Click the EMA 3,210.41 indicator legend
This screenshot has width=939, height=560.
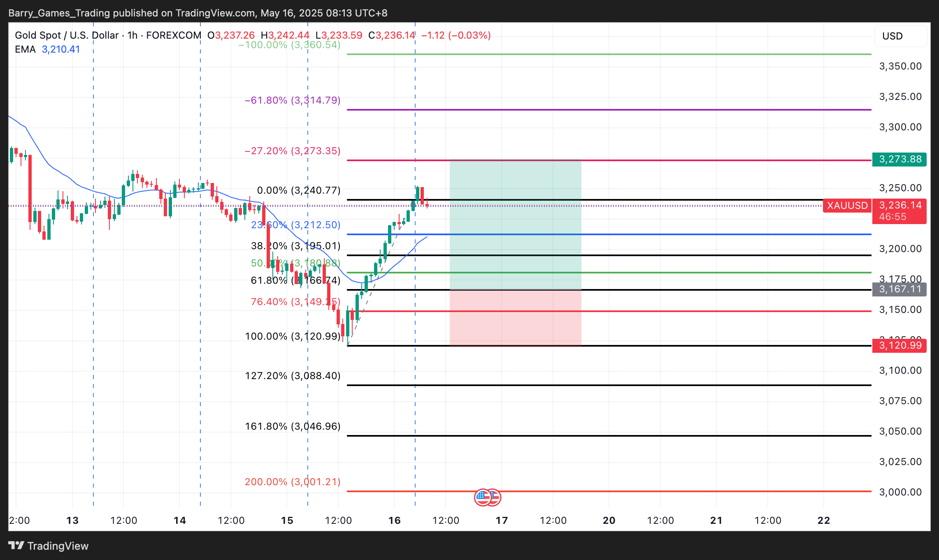(x=47, y=49)
